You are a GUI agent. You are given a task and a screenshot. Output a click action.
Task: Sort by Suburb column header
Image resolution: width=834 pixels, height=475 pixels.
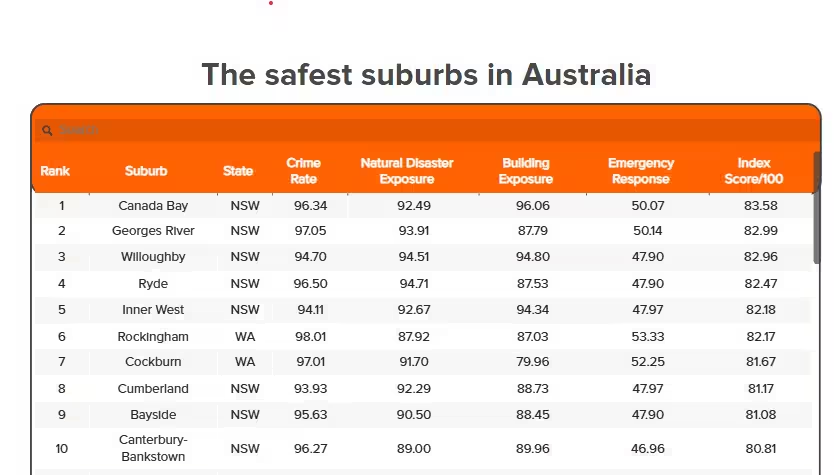[146, 171]
